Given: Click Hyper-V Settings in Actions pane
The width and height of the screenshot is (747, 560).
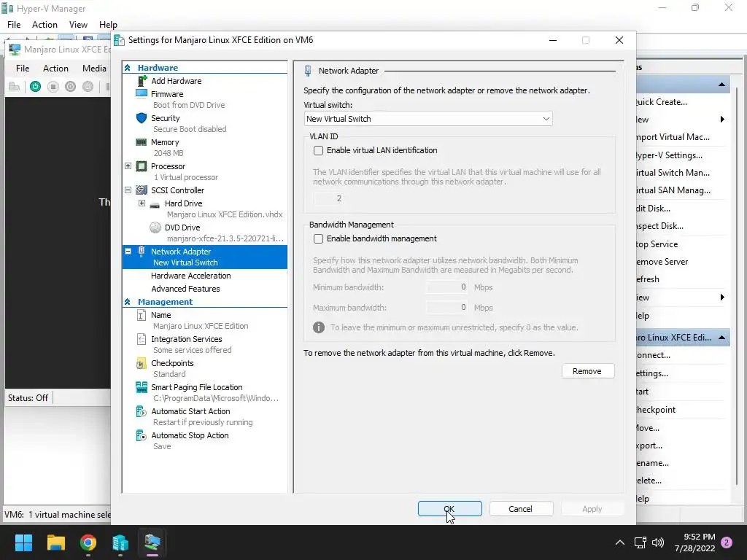Looking at the screenshot, I should (x=670, y=155).
